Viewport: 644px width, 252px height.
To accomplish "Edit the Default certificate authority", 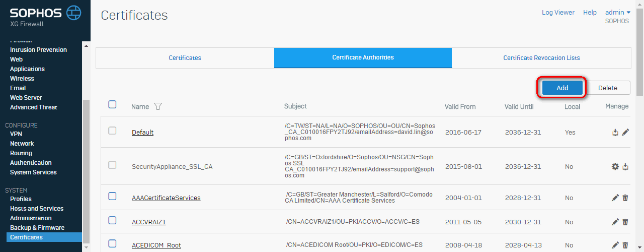I will click(625, 133).
